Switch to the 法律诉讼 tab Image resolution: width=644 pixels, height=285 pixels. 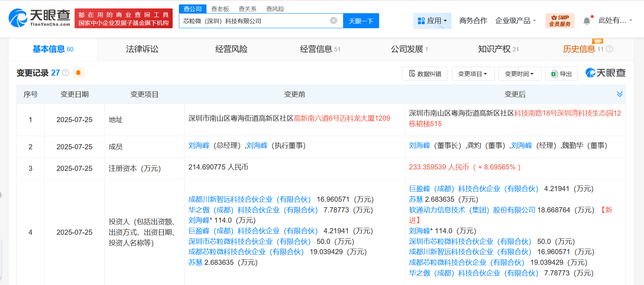pos(142,49)
